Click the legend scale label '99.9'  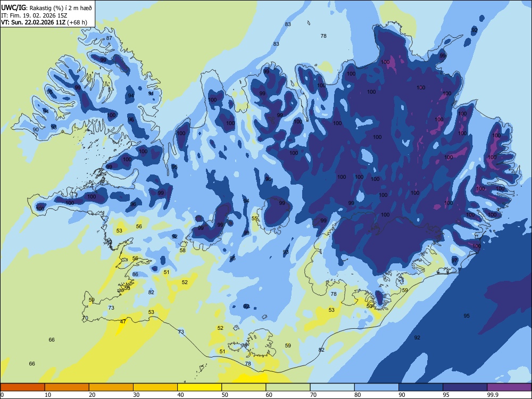point(492,395)
